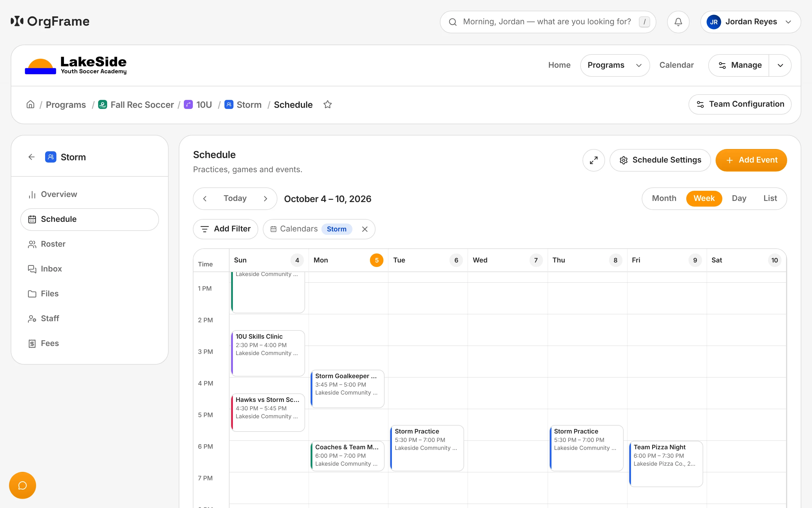Viewport: 812px width, 508px height.
Task: Open the Calendar nav tab
Action: [x=676, y=65]
